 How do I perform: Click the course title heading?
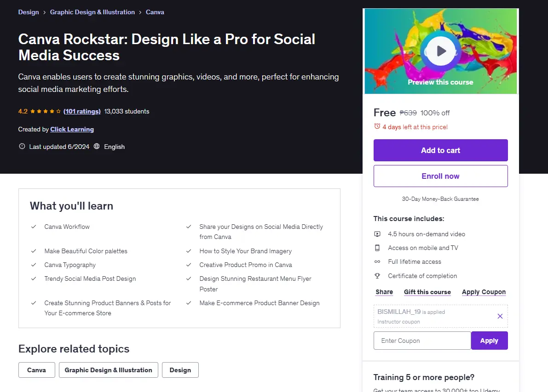point(167,47)
